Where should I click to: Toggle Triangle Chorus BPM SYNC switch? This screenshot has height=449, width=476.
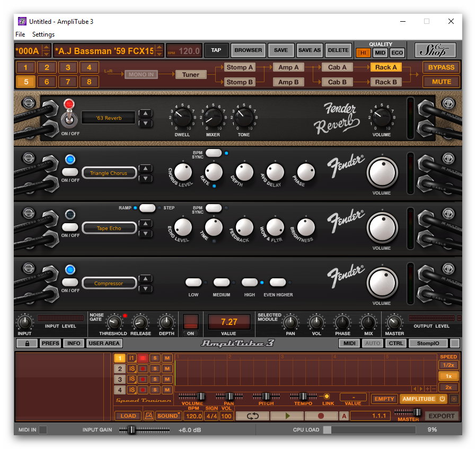(x=214, y=153)
